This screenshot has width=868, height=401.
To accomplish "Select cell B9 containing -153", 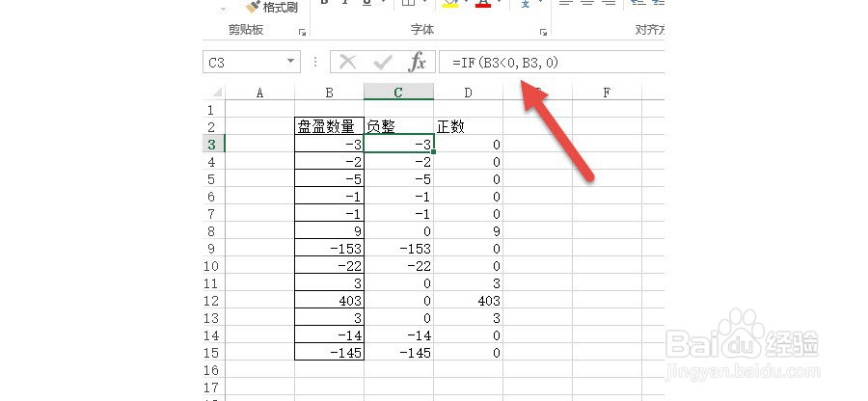I will (330, 249).
